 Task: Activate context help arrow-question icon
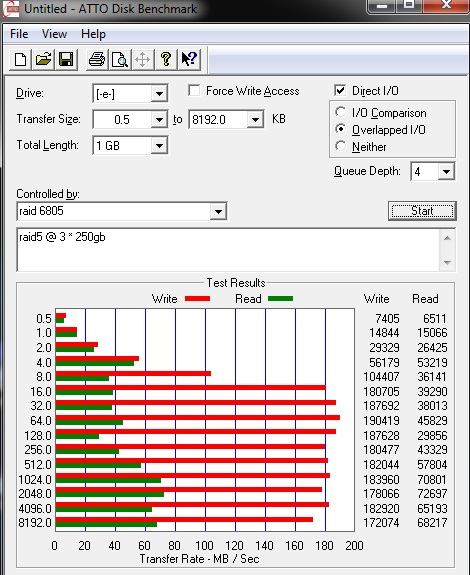[x=189, y=59]
